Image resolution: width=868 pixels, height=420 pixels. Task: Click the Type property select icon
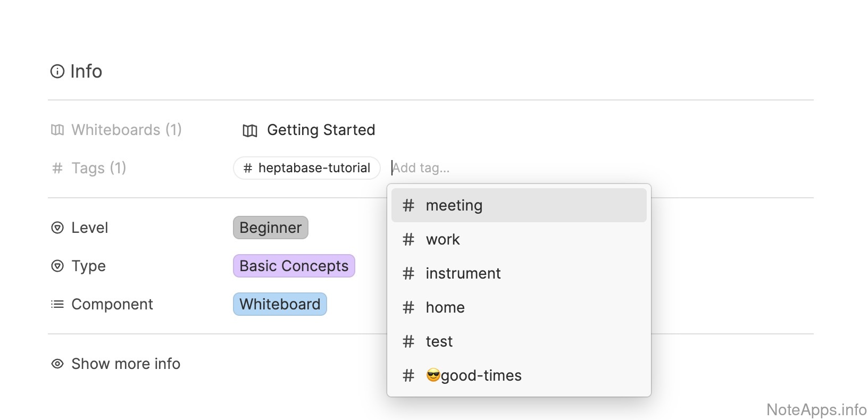57,266
